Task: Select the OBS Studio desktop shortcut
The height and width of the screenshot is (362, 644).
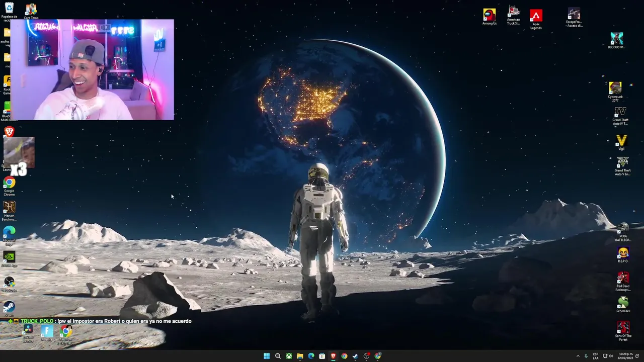Action: point(9,284)
